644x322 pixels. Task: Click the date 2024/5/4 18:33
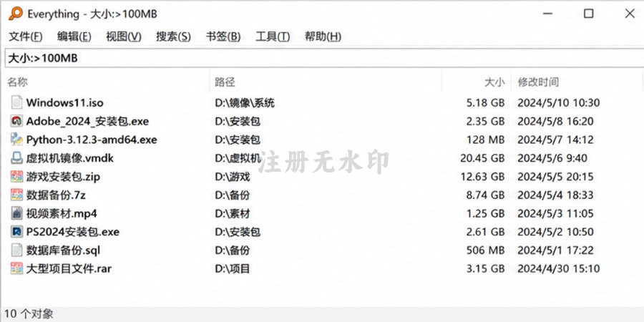tap(555, 195)
